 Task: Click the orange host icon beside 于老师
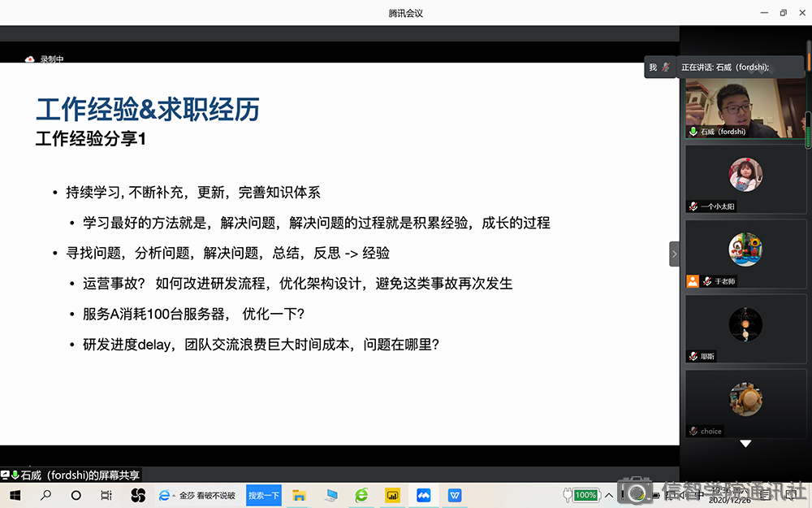coord(693,281)
